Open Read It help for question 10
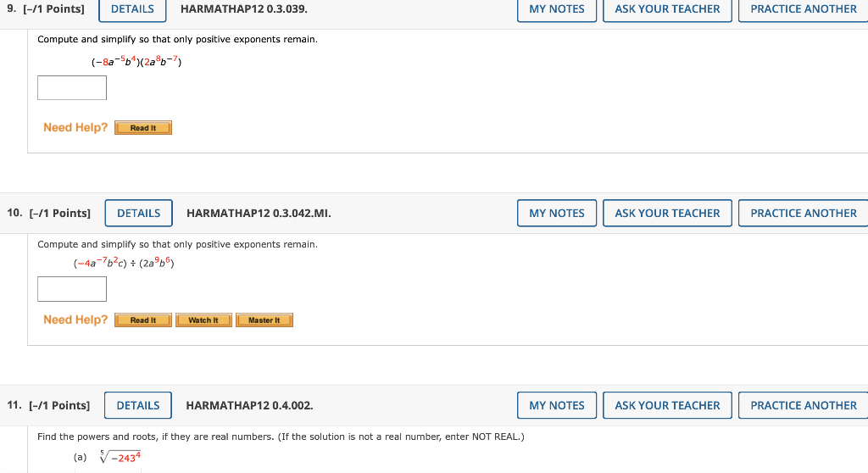The height and width of the screenshot is (473, 868). pos(143,320)
